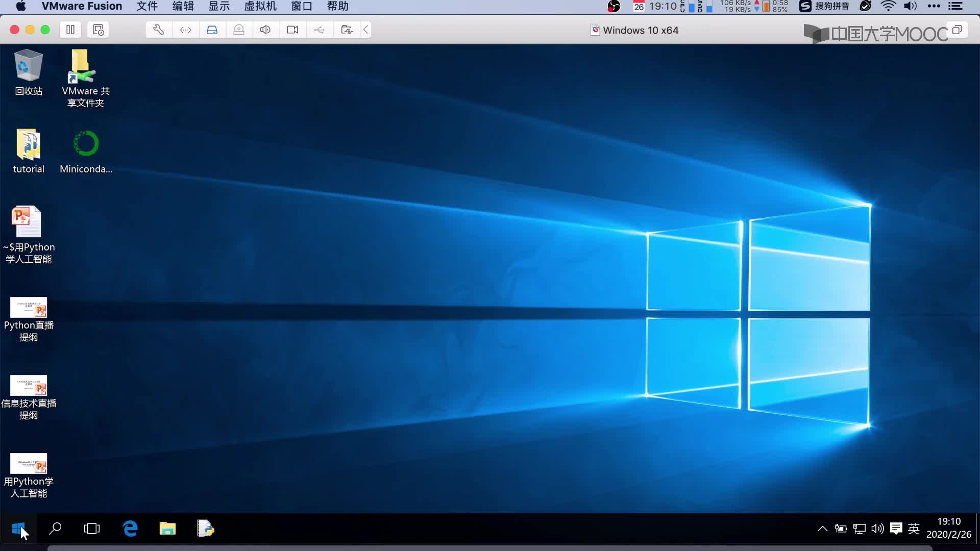The image size is (980, 551).
Task: Open the VMware Fusion menu
Action: coord(82,6)
